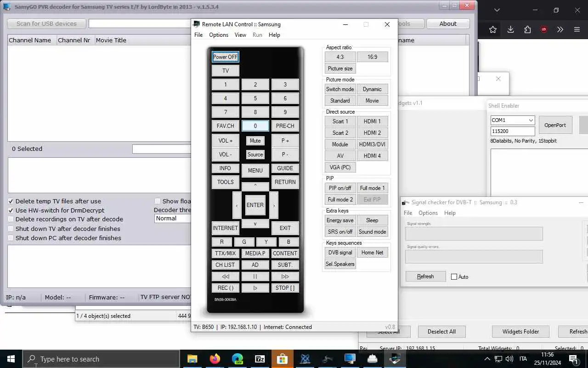This screenshot has width=588, height=368.
Task: Click HDMI 1 direct source button
Action: coord(372,121)
